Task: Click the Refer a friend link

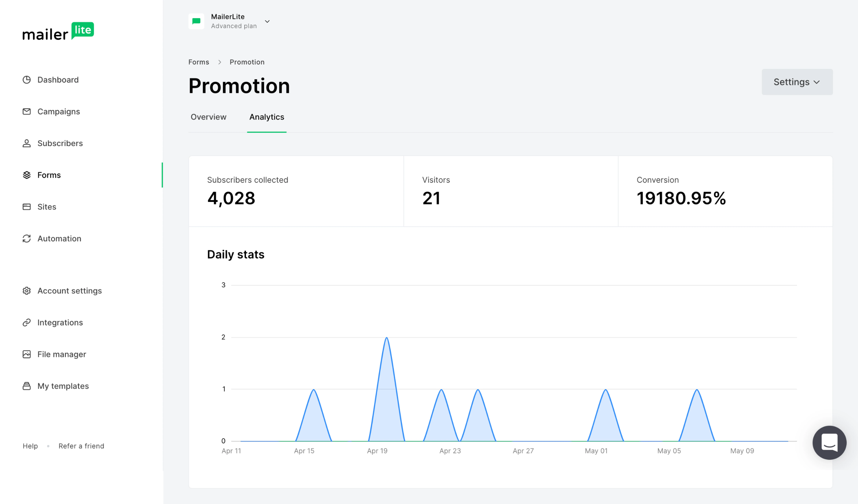Action: coord(81,446)
